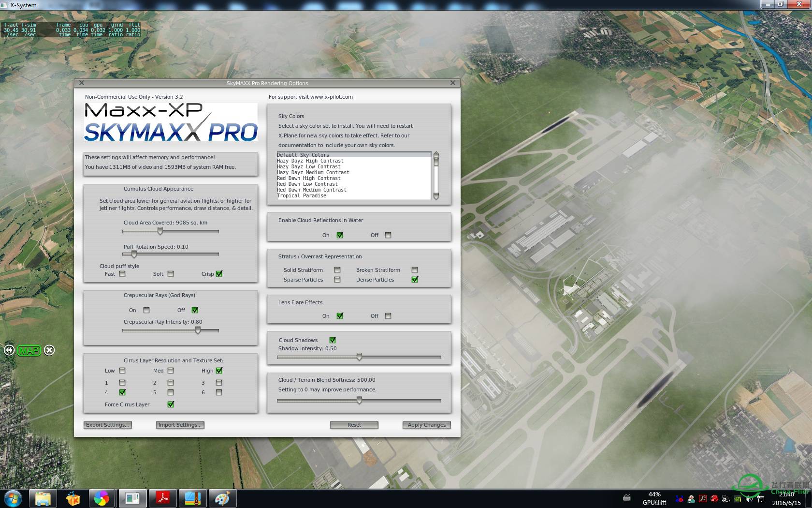Click Cloud Area Covered slider handle
This screenshot has height=508, width=812.
click(160, 231)
